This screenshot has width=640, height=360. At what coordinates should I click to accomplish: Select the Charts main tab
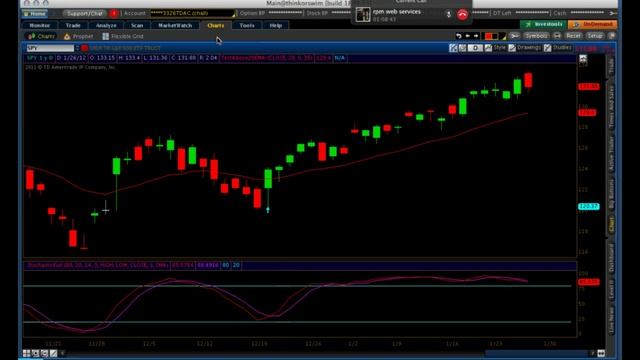tap(216, 25)
